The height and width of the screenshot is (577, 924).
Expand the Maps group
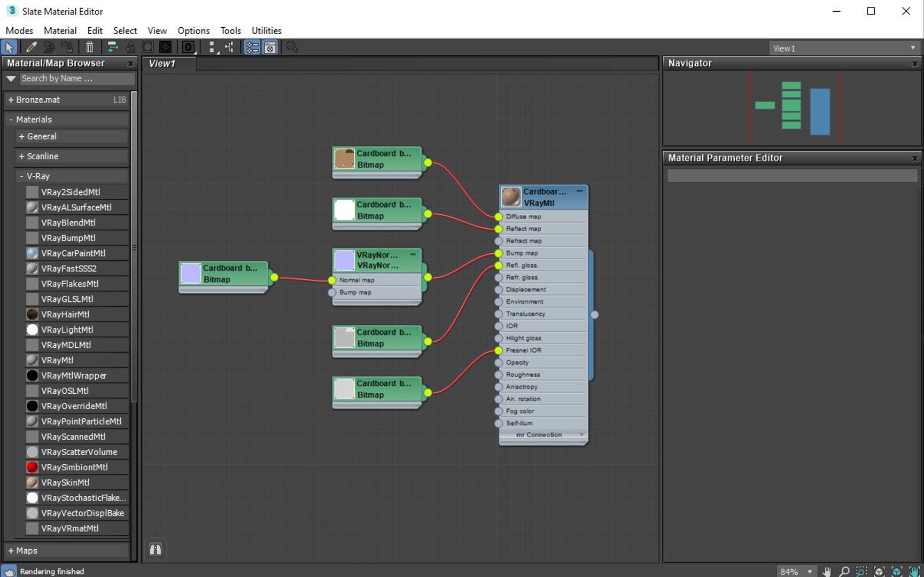pos(67,551)
